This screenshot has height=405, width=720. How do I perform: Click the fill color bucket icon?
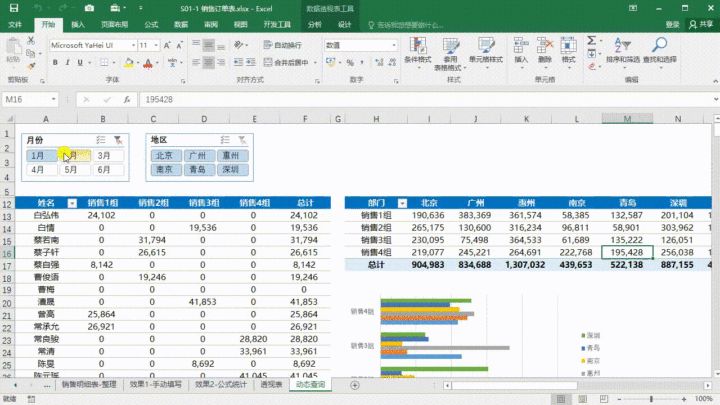click(x=129, y=63)
